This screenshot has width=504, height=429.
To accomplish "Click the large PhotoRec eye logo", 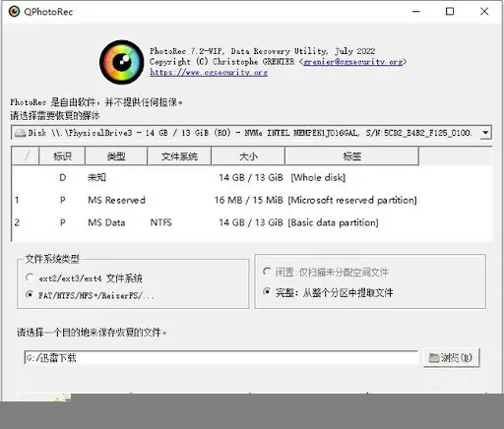I will pos(122,62).
